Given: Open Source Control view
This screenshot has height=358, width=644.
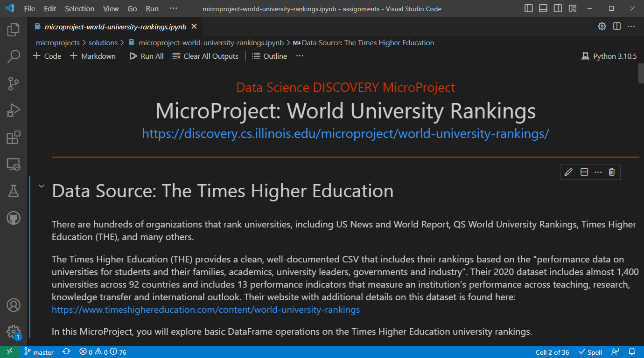Looking at the screenshot, I should click(14, 83).
